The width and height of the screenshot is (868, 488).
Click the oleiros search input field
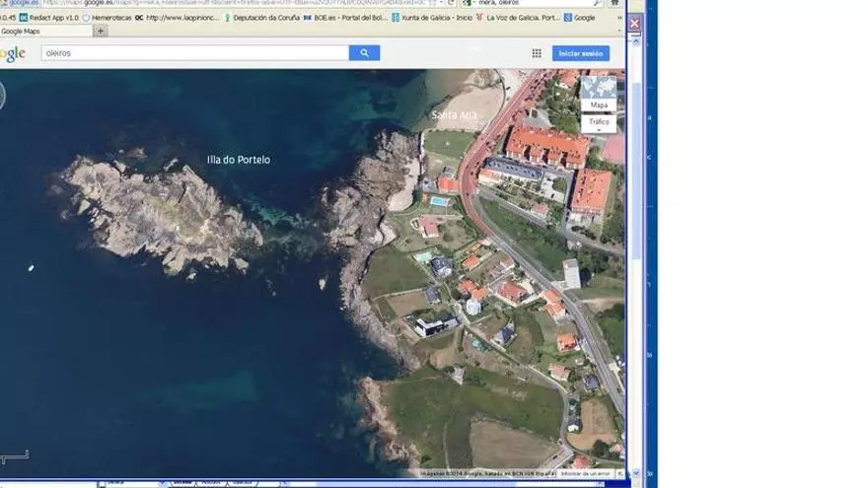[x=194, y=53]
